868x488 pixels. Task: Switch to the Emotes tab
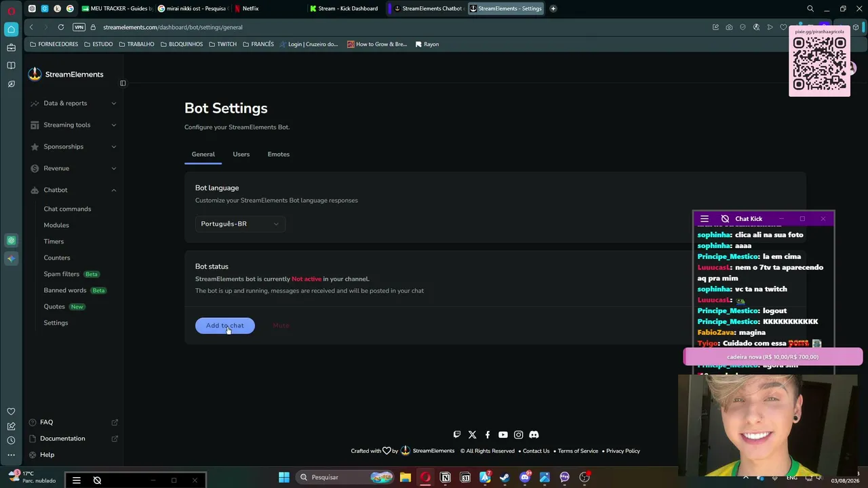[x=279, y=155]
